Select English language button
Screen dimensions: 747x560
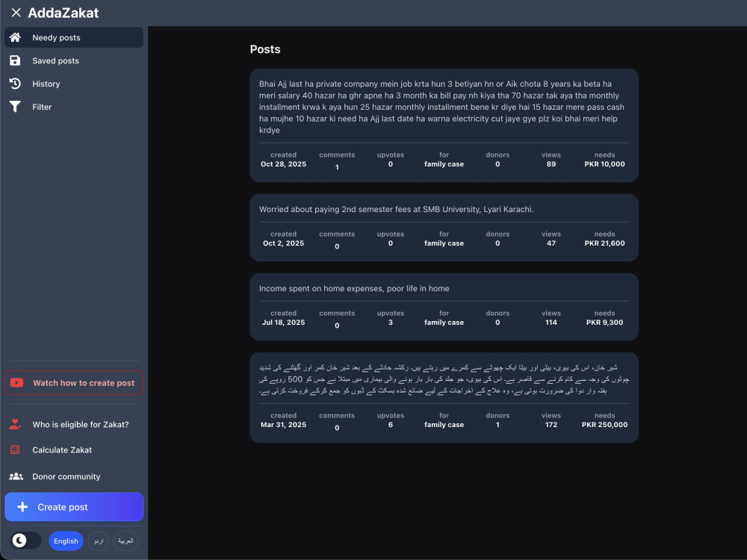(x=66, y=541)
